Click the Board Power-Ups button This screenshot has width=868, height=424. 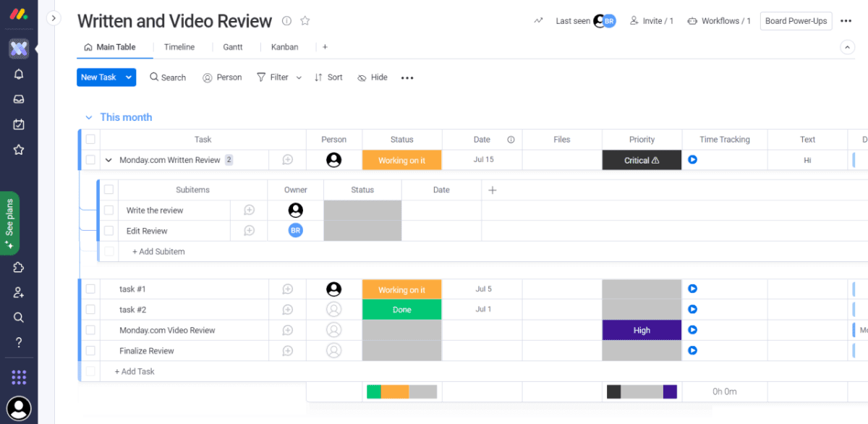[x=796, y=21]
